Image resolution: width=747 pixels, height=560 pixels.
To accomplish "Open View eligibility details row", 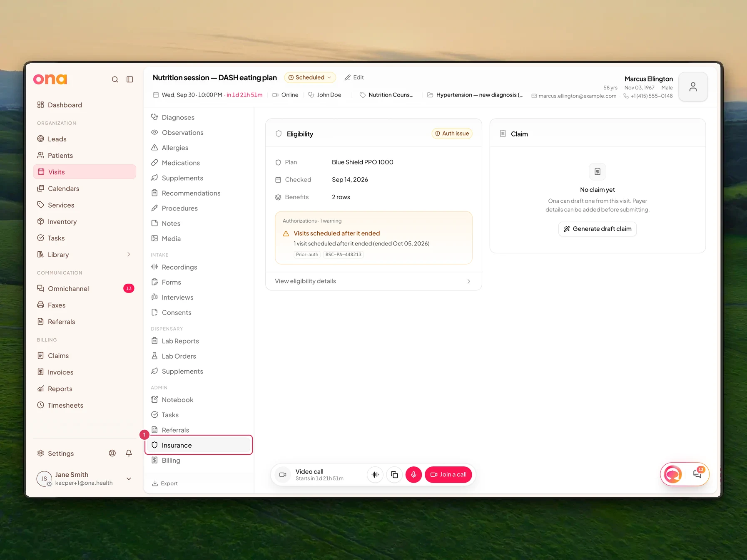I will [373, 281].
